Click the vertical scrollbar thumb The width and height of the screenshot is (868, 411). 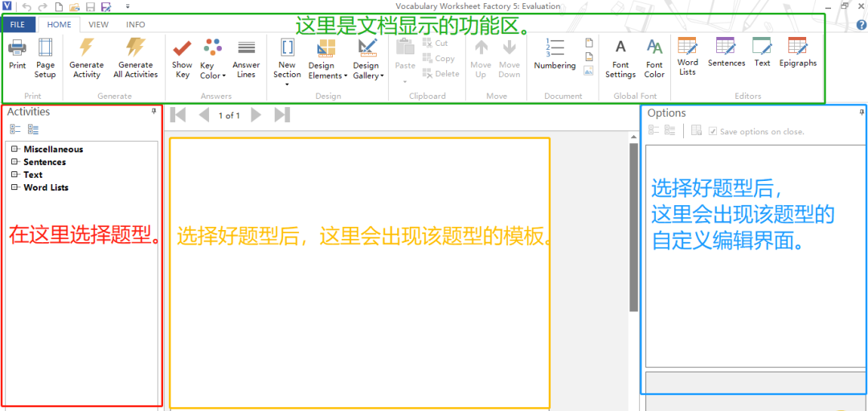coord(634,227)
